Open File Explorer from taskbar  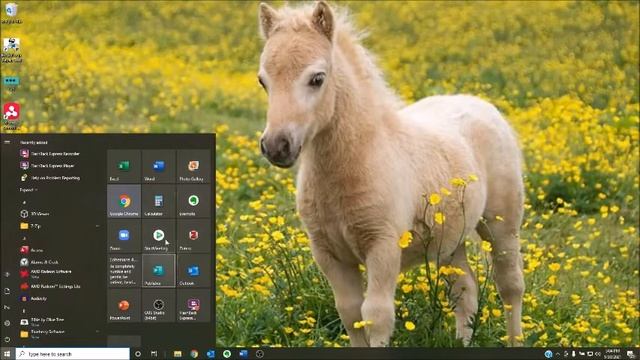click(178, 354)
